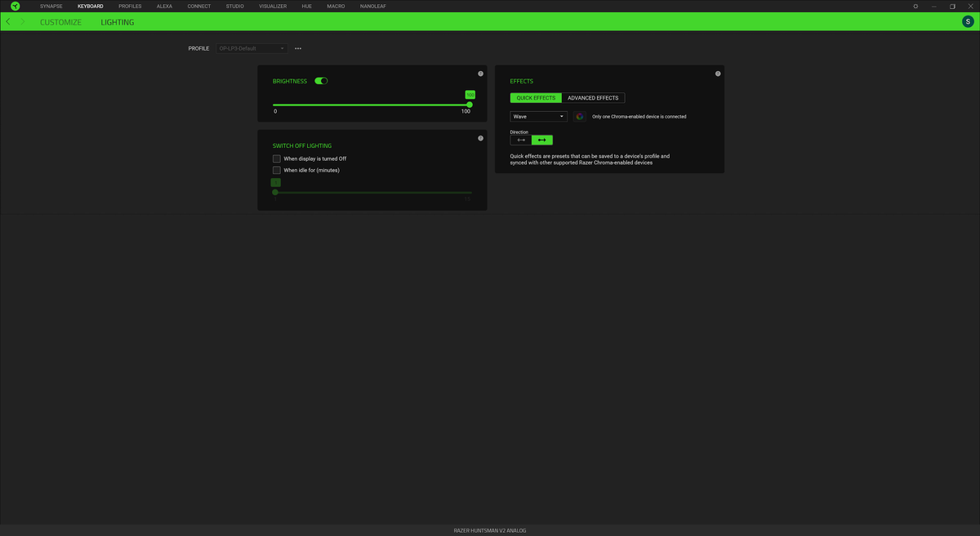Open help for Switch Off Lighting panel
Viewport: 980px width, 536px height.
point(480,138)
